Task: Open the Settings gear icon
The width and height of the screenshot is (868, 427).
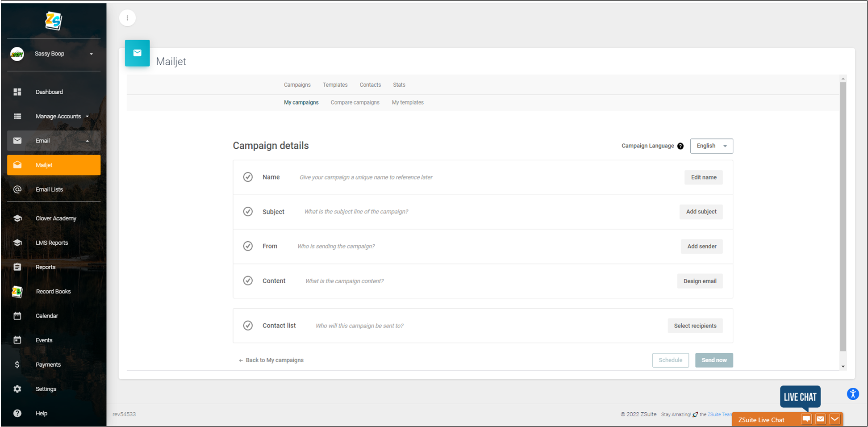Action: coord(17,389)
